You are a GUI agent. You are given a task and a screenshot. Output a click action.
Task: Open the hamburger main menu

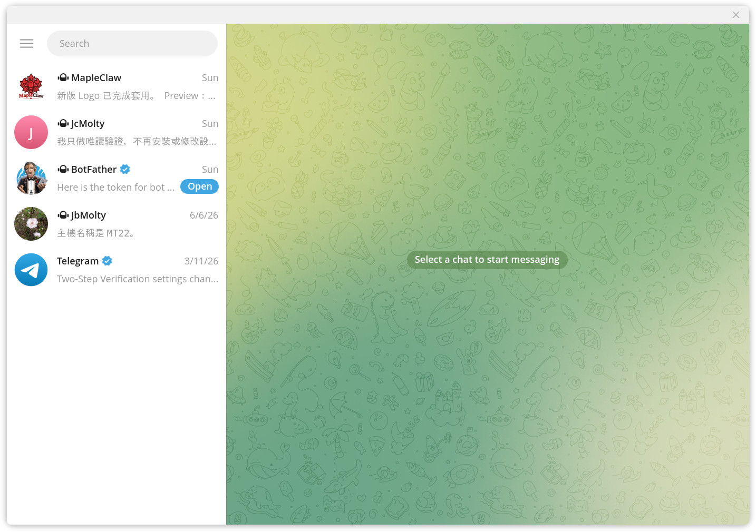26,44
